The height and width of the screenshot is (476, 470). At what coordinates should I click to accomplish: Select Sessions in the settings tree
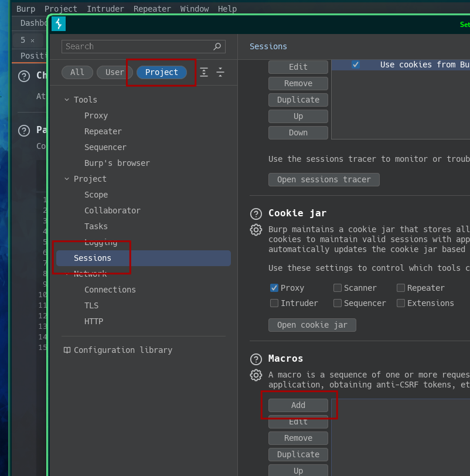click(x=143, y=258)
